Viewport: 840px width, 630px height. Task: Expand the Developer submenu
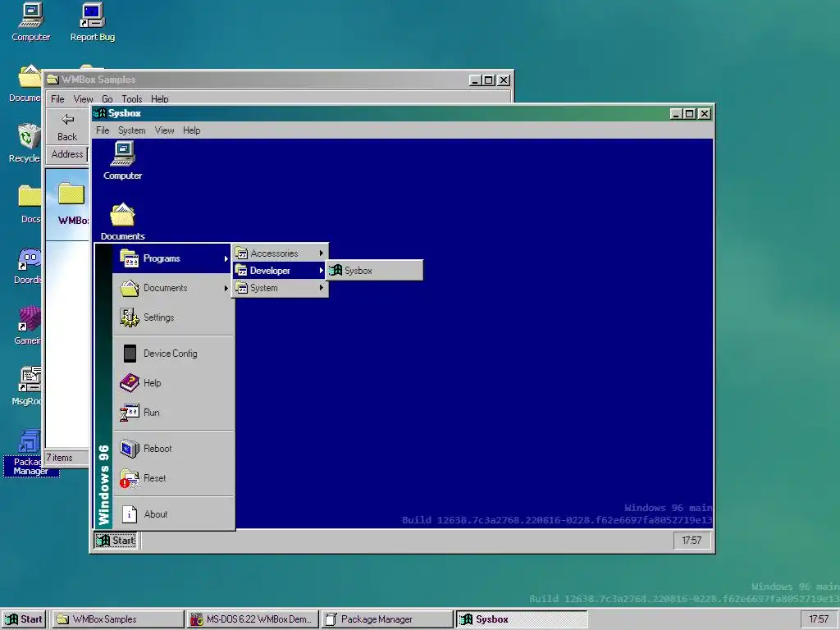[x=281, y=271]
